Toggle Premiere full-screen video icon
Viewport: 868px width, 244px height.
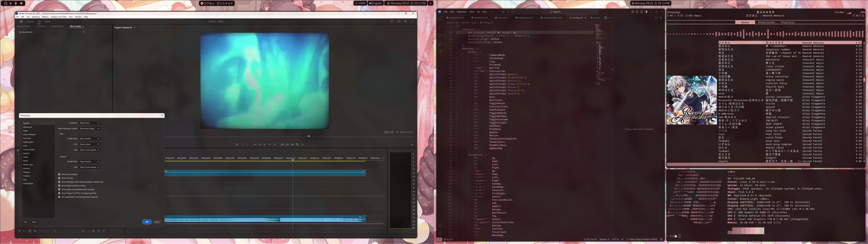click(x=412, y=21)
